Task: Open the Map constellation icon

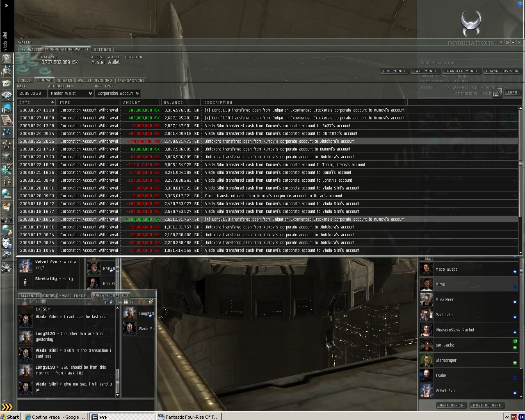Action: [x=7, y=132]
